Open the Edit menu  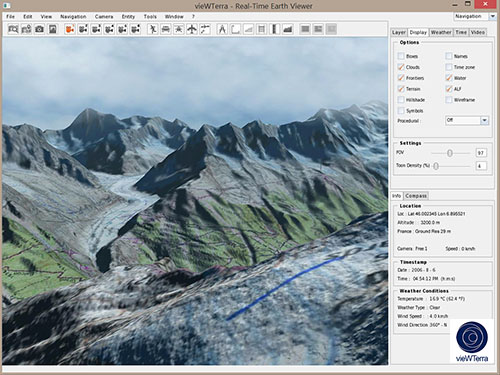(x=28, y=16)
